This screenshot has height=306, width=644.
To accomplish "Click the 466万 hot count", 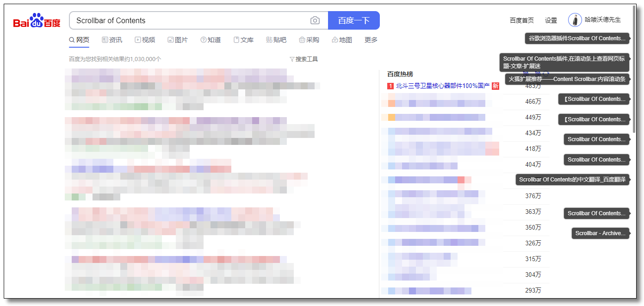I will (533, 102).
